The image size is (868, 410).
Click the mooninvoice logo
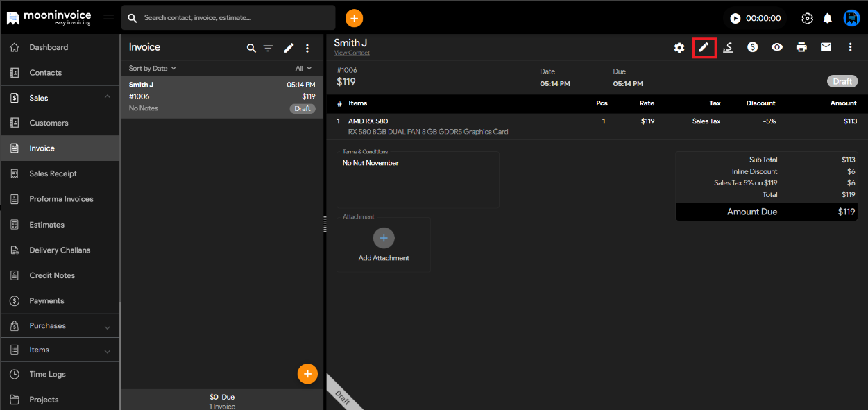[49, 17]
